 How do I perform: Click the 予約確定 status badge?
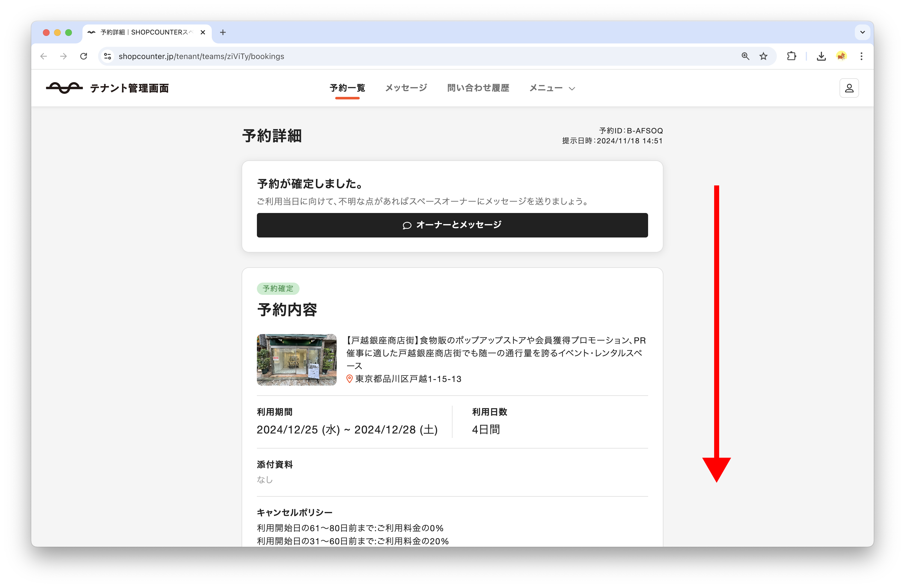click(x=278, y=288)
